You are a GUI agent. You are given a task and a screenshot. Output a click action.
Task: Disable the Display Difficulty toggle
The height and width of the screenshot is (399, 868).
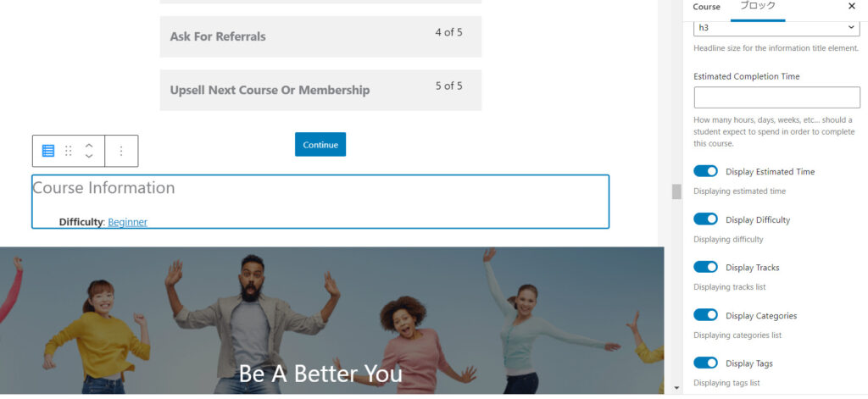[x=705, y=219]
